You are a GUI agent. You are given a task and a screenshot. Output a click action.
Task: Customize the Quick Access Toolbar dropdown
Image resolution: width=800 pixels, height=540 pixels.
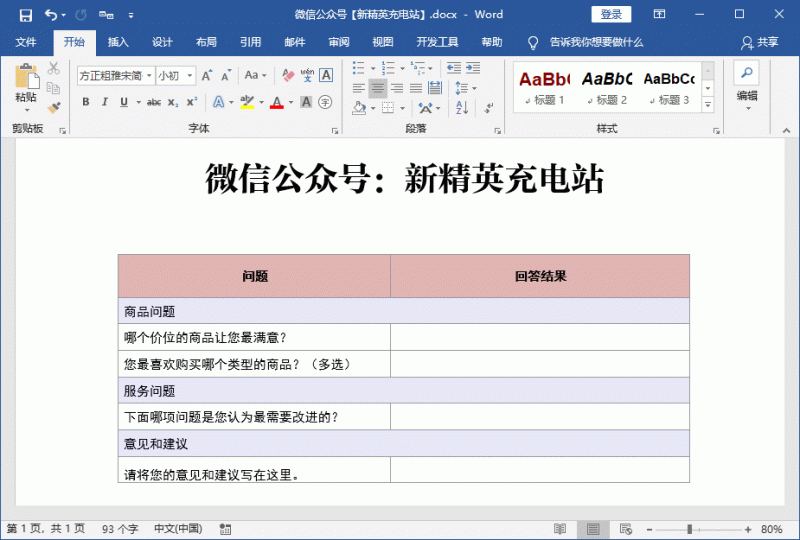coord(131,15)
